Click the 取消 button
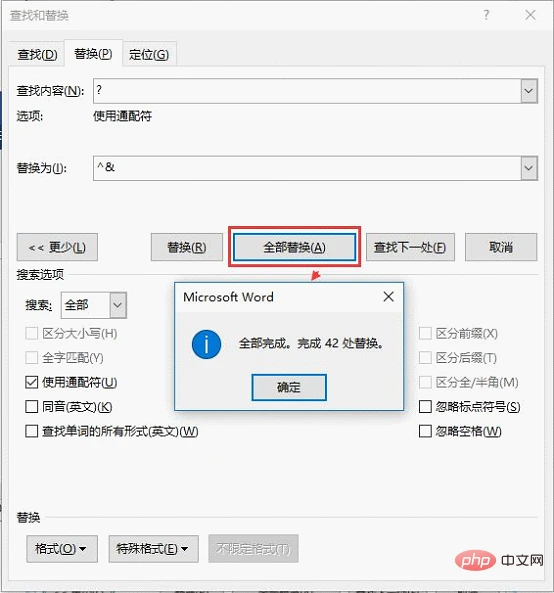554x593 pixels. (501, 247)
